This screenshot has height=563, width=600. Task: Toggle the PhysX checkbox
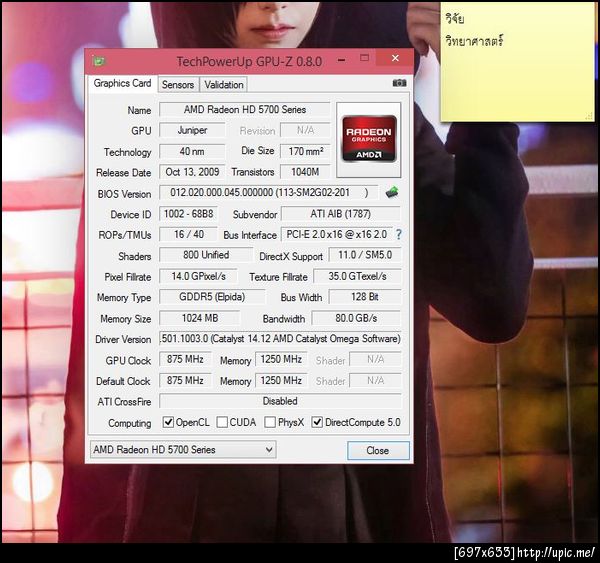[270, 422]
